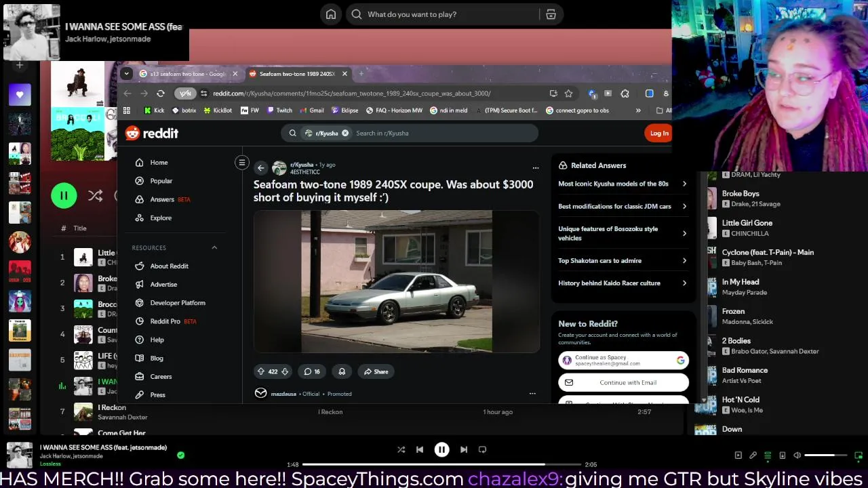Pause playback in Spotify bottom bar
The height and width of the screenshot is (488, 868).
tap(441, 449)
